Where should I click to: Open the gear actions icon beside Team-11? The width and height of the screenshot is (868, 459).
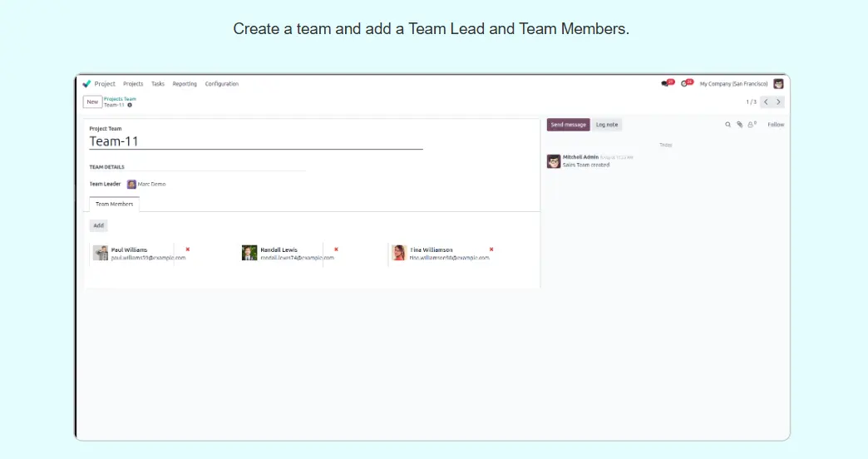[x=130, y=106]
